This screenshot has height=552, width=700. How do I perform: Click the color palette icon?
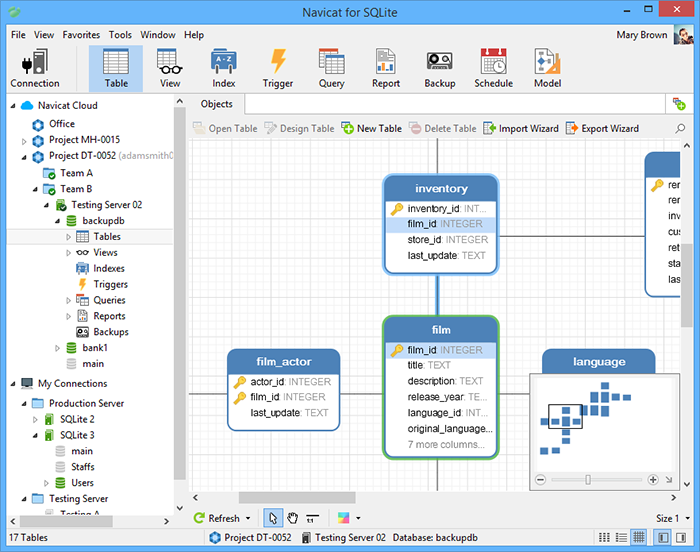point(343,518)
